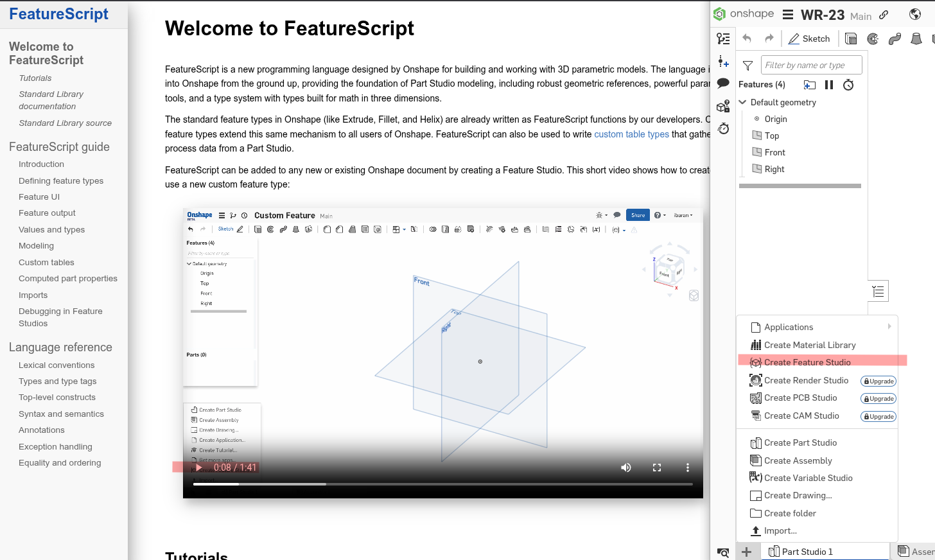
Task: Open the custom table types link
Action: pos(631,134)
